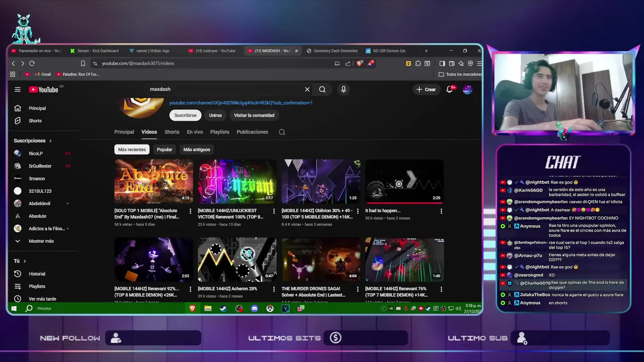The height and width of the screenshot is (362, 644).
Task: Click Visitar la comunidad button
Action: pos(254,115)
